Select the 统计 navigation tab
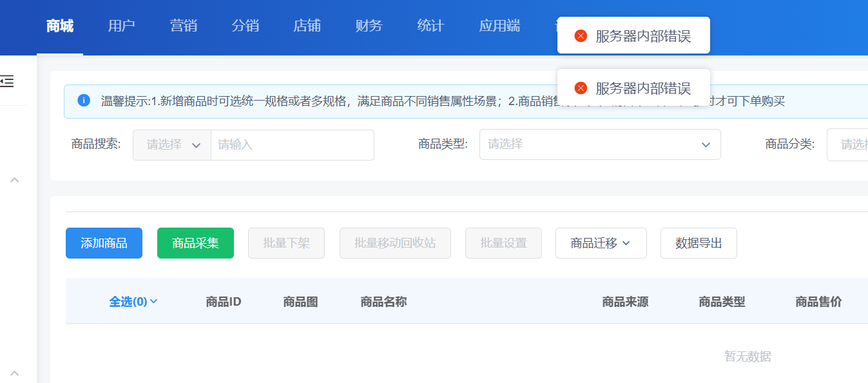 click(x=430, y=26)
